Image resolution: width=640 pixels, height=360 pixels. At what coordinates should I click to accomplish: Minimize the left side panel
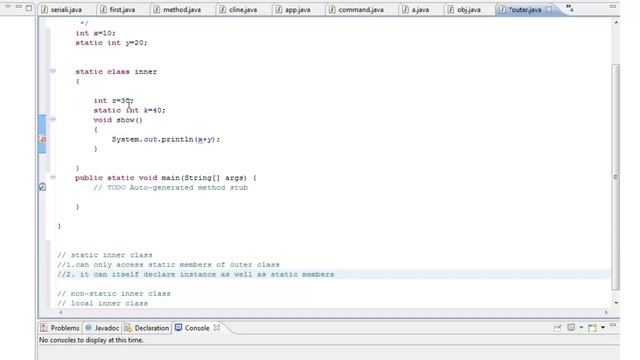pyautogui.click(x=18, y=7)
